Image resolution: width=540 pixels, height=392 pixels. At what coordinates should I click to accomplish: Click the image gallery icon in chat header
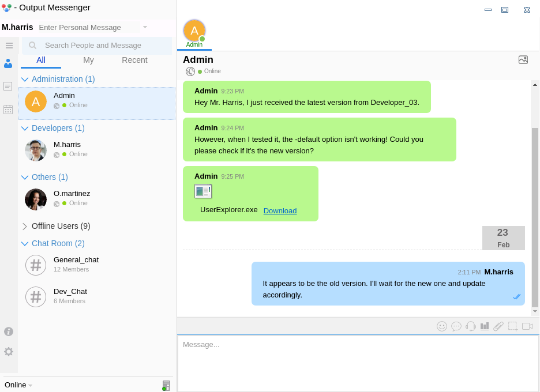pos(523,60)
